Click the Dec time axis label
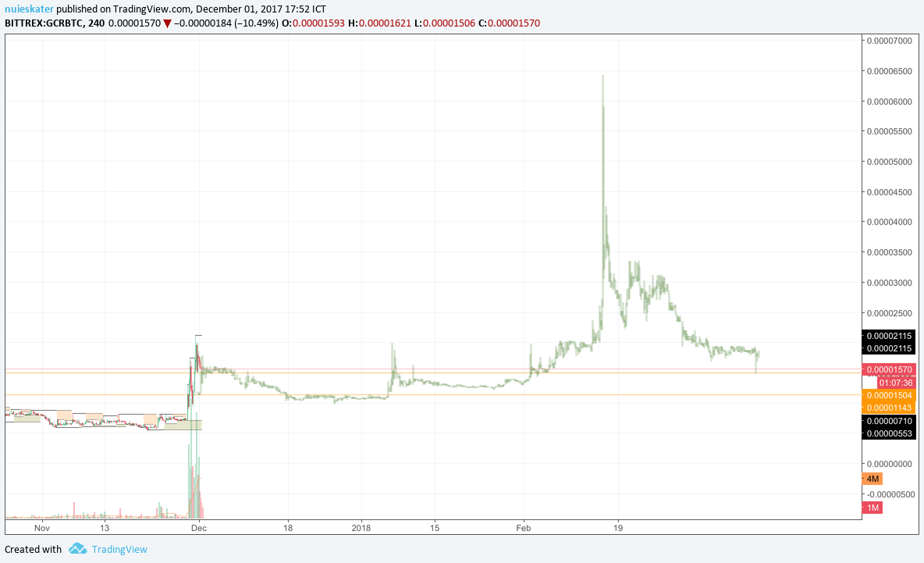The height and width of the screenshot is (563, 924). click(x=198, y=528)
